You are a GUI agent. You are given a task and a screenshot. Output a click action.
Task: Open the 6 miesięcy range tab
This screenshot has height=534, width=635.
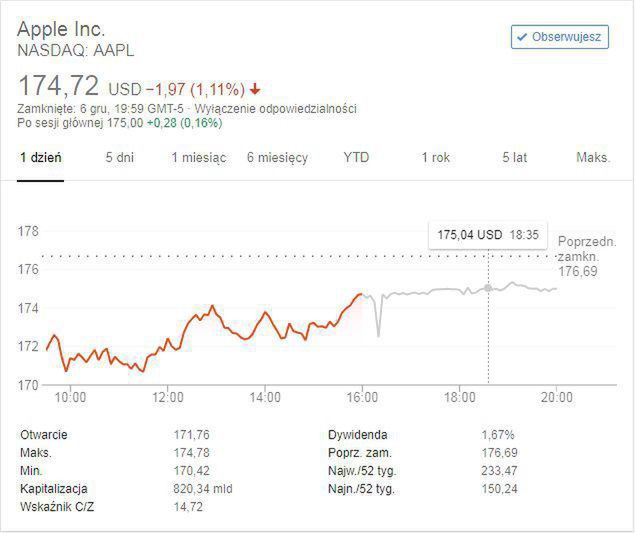277,158
